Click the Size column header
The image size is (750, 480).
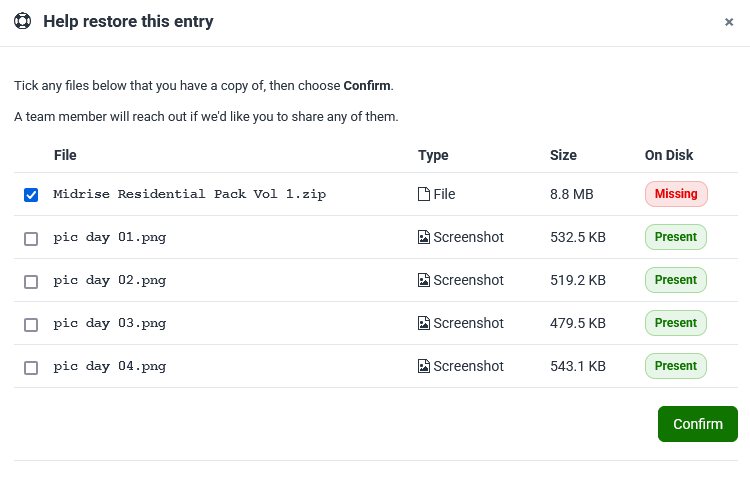tap(563, 155)
